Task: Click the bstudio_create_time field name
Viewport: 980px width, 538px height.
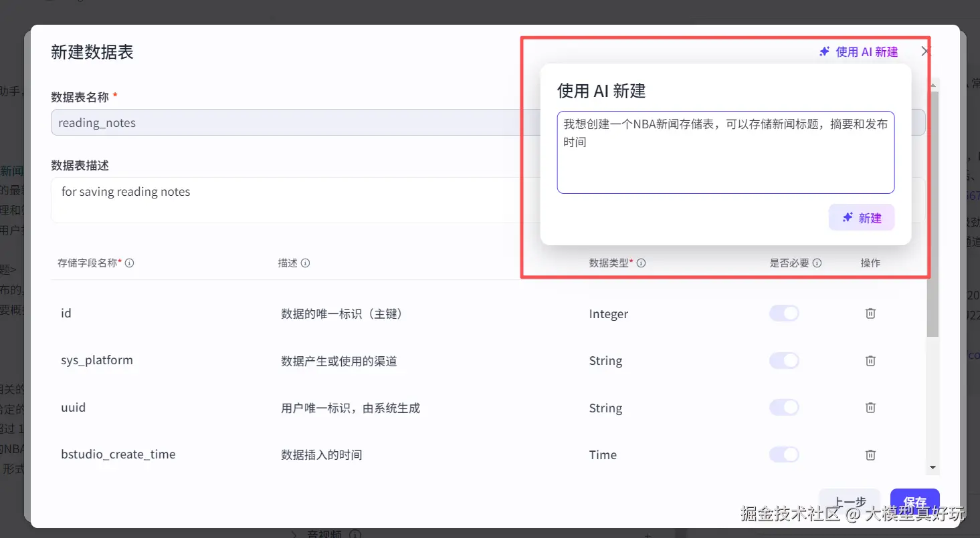Action: coord(118,454)
